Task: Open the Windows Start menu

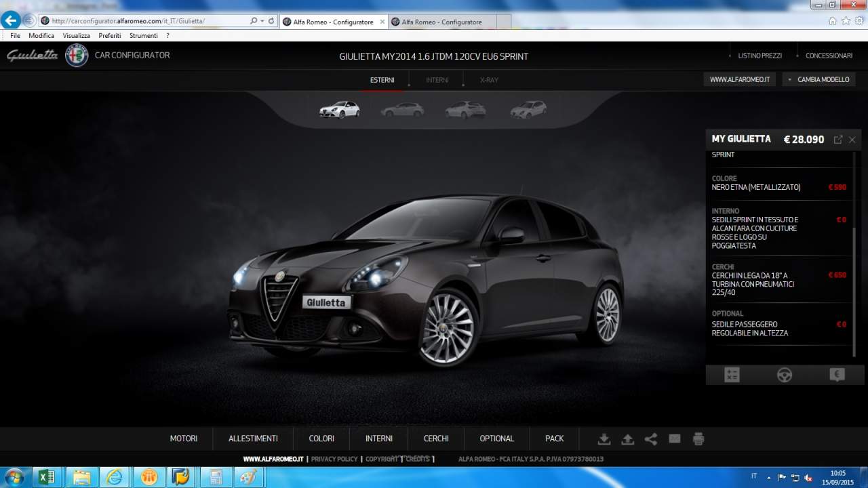Action: [14, 477]
